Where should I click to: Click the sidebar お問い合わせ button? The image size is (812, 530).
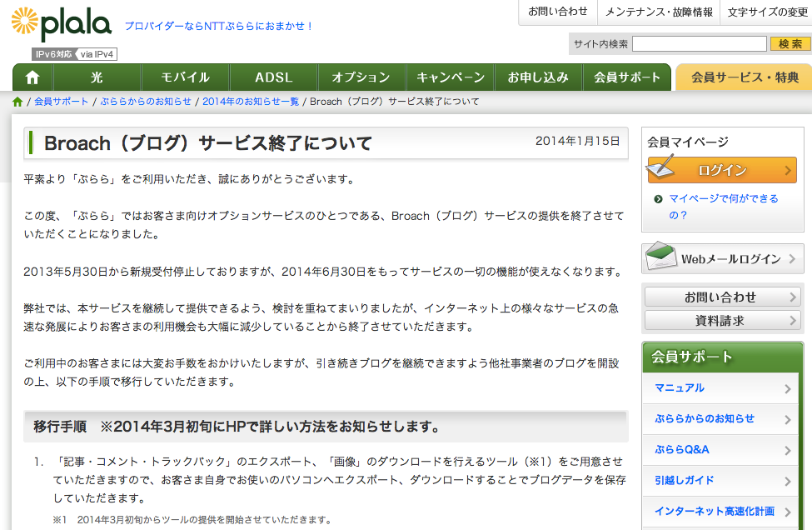click(722, 297)
